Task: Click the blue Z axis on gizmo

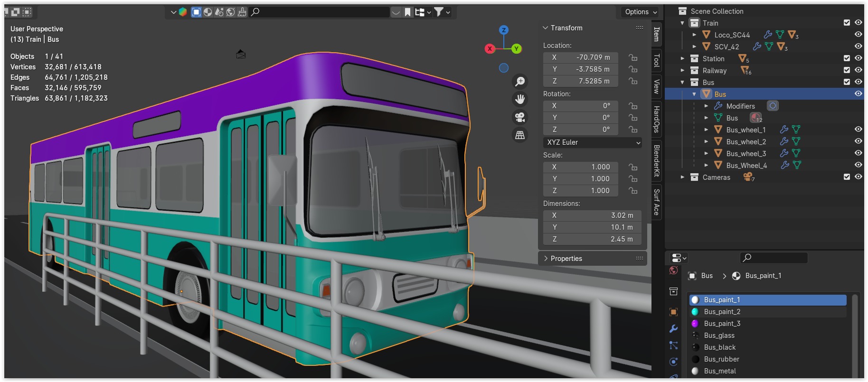Action: coord(504,30)
